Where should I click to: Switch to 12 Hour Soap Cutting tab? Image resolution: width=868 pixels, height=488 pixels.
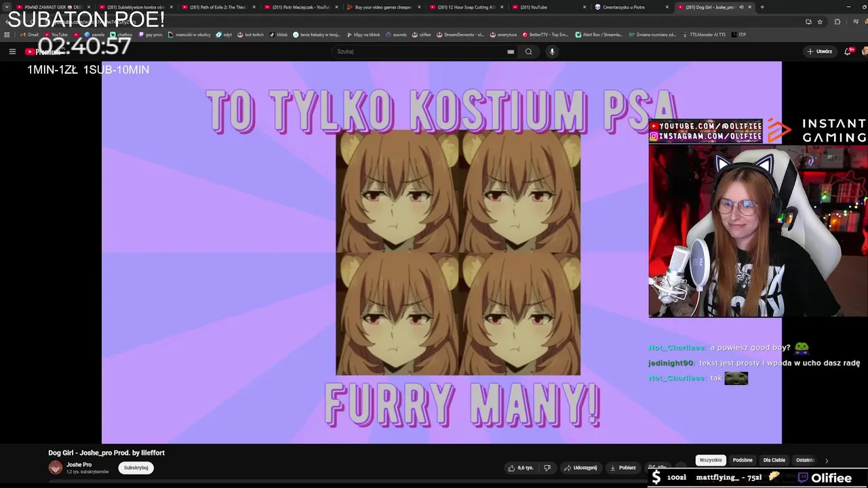pos(465,7)
